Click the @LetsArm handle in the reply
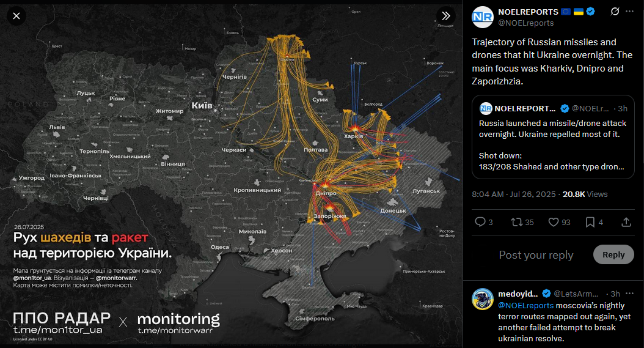 tap(576, 294)
